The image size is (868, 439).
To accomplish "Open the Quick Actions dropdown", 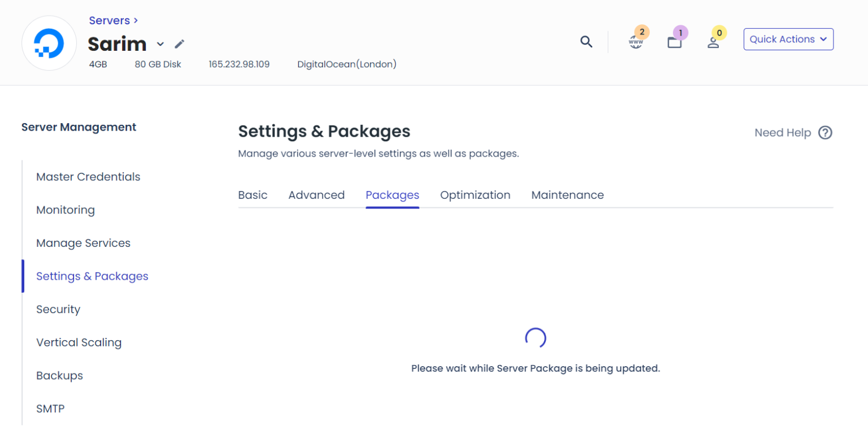I will 788,39.
